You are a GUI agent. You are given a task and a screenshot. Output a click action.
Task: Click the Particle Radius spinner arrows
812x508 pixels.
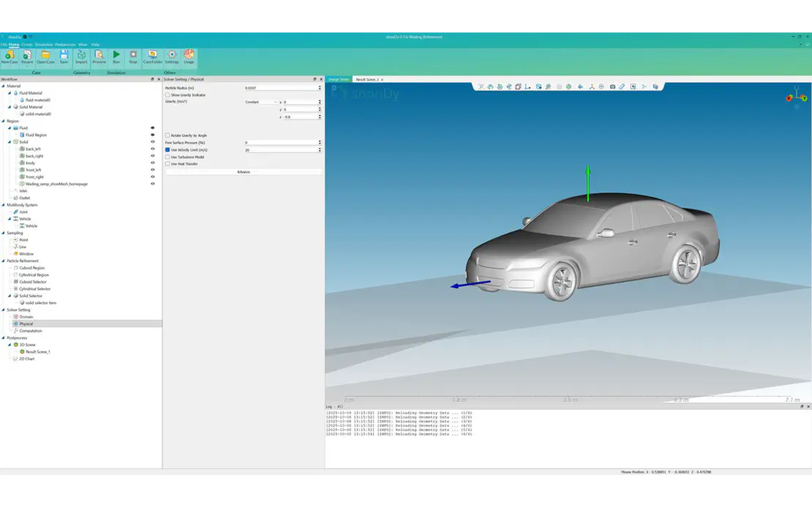click(320, 88)
